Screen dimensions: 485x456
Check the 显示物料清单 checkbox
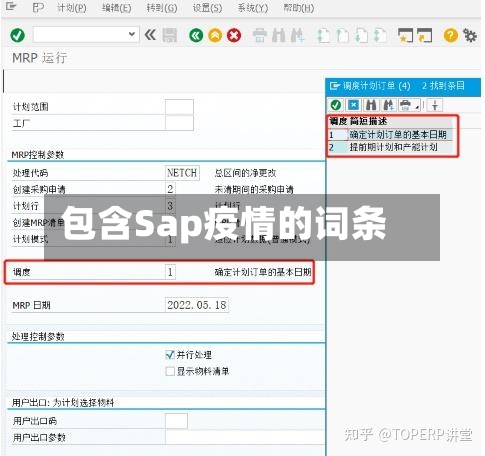pos(170,371)
